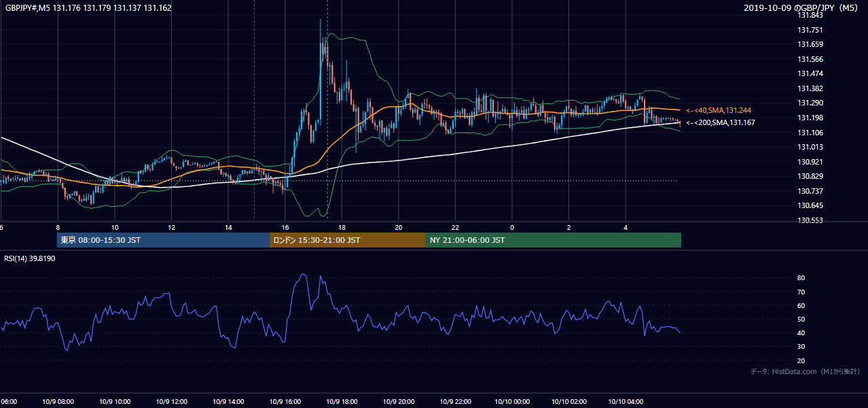
Task: Click the 10/9 18:00 time label
Action: click(x=342, y=401)
